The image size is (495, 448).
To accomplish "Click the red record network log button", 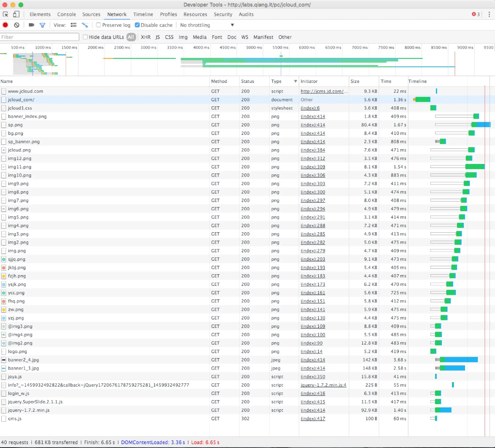I will [5, 25].
